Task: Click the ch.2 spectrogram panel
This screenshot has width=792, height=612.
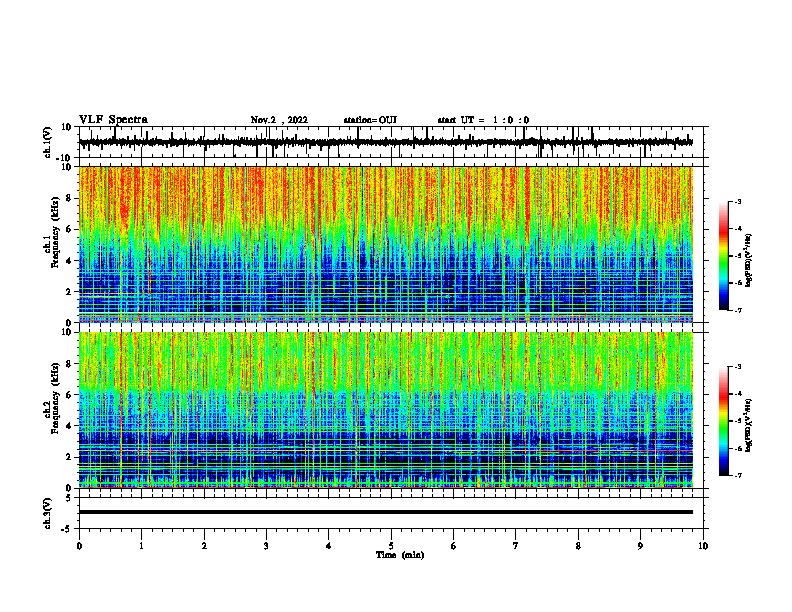Action: click(385, 410)
